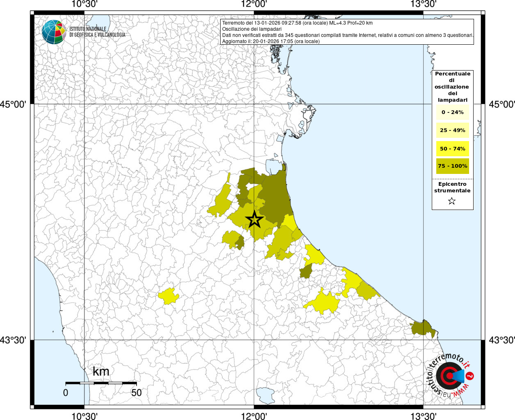515x420 pixels.
Task: Click the INGV globe logo
Action: pyautogui.click(x=54, y=32)
